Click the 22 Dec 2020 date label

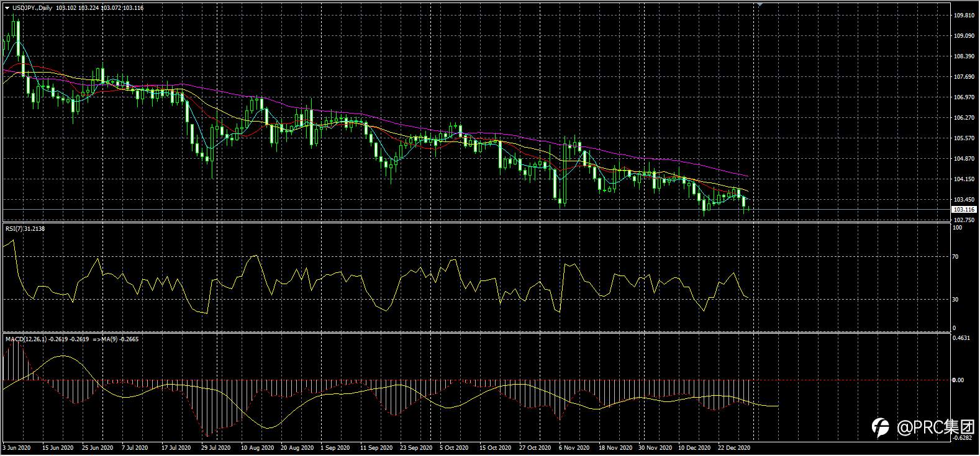[x=734, y=447]
